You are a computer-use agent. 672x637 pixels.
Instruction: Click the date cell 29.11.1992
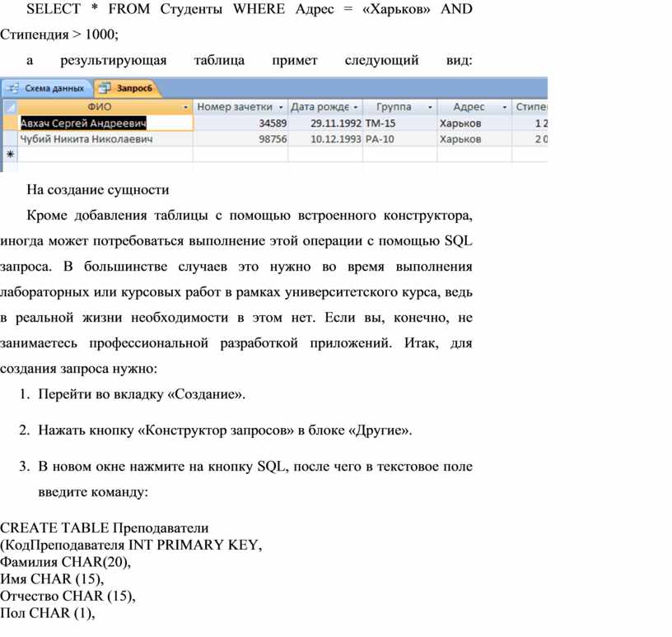325,123
